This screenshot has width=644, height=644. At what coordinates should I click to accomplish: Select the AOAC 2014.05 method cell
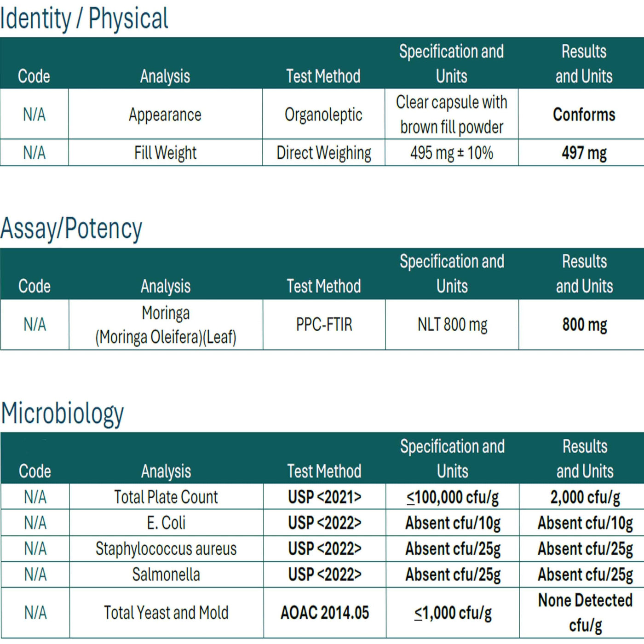point(324,613)
